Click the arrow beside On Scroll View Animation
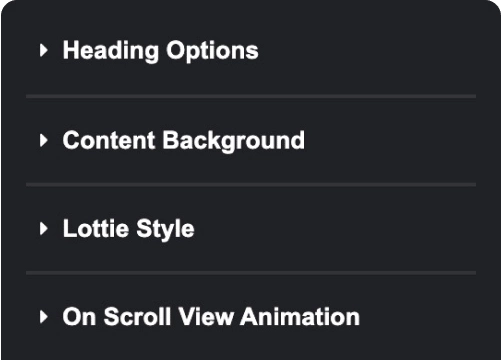The height and width of the screenshot is (360, 501). click(x=44, y=317)
